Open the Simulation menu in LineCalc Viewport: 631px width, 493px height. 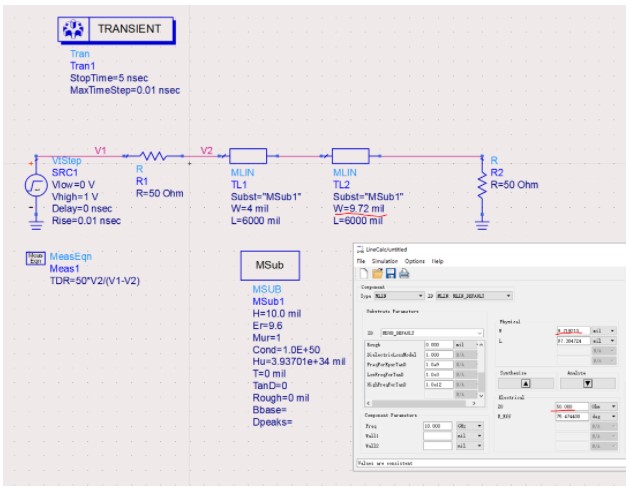384,261
